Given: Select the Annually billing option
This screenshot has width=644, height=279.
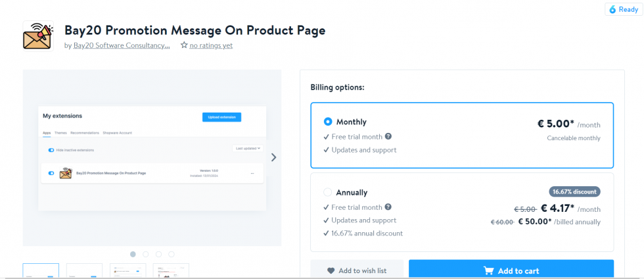Looking at the screenshot, I should (328, 192).
